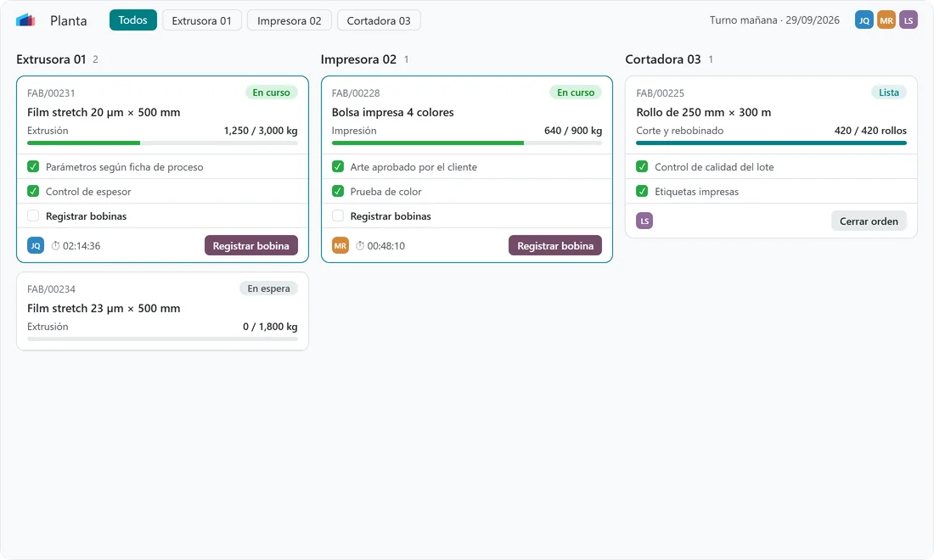This screenshot has height=560, width=934.
Task: Click the Planta title text
Action: tap(69, 20)
